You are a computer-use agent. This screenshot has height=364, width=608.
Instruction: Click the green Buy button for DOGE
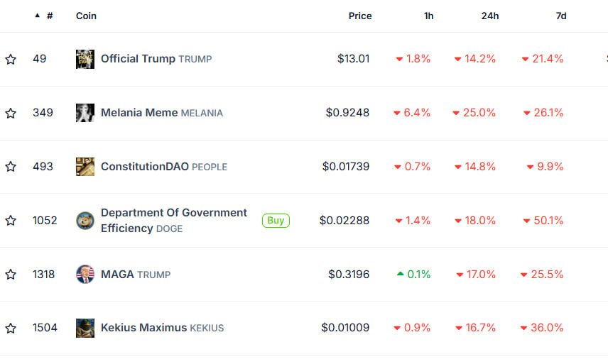pyautogui.click(x=276, y=221)
